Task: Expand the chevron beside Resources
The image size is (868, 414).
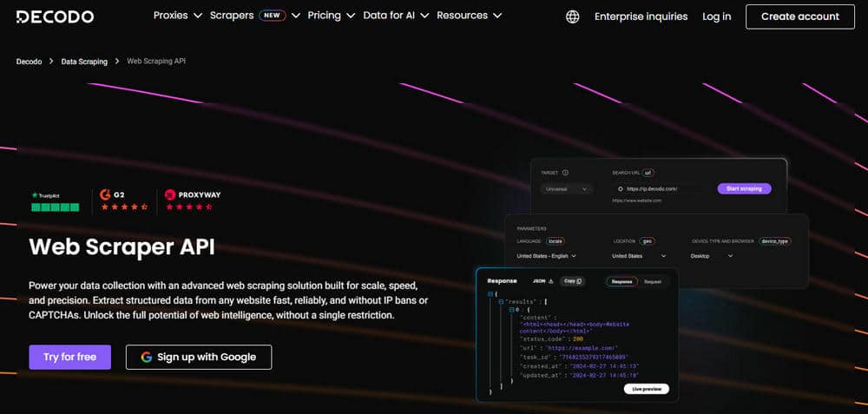Action: pos(497,16)
